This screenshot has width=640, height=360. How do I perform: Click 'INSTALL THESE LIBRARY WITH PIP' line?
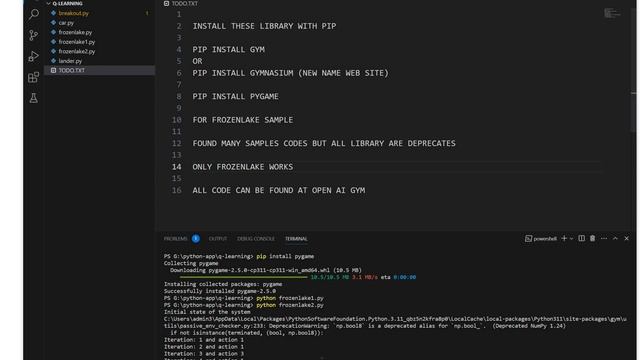click(x=264, y=26)
